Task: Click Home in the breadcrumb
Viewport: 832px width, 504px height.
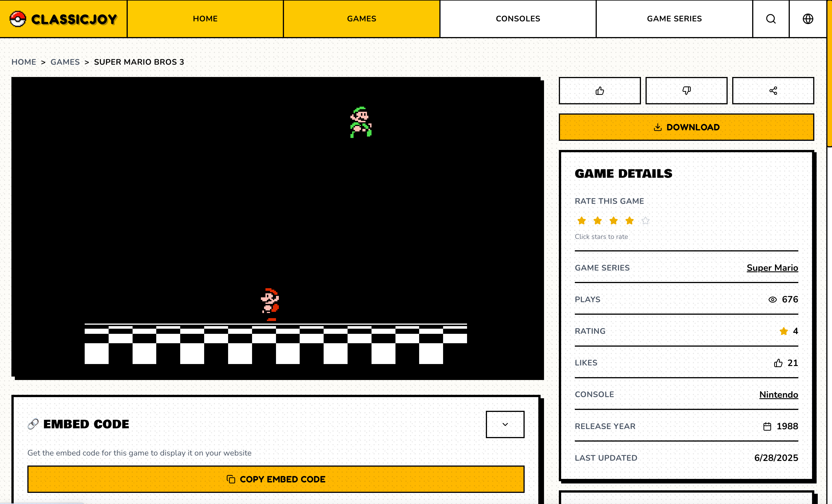Action: click(24, 62)
